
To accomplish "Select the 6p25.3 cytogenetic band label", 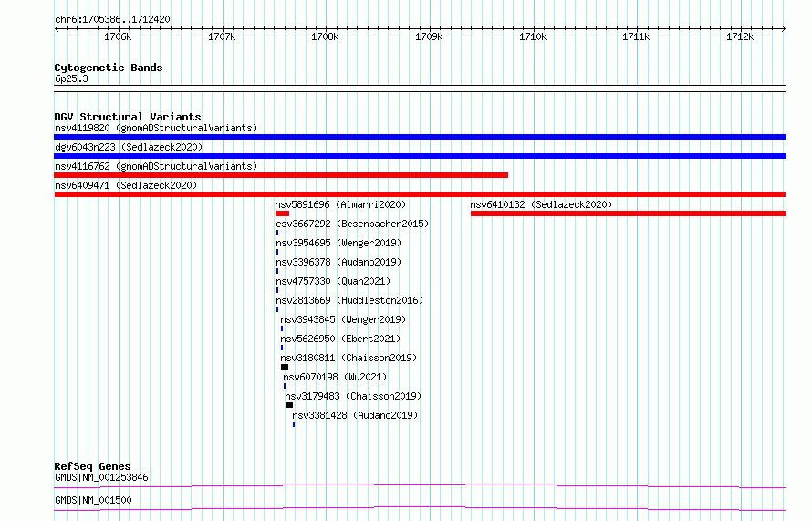I will tap(71, 79).
